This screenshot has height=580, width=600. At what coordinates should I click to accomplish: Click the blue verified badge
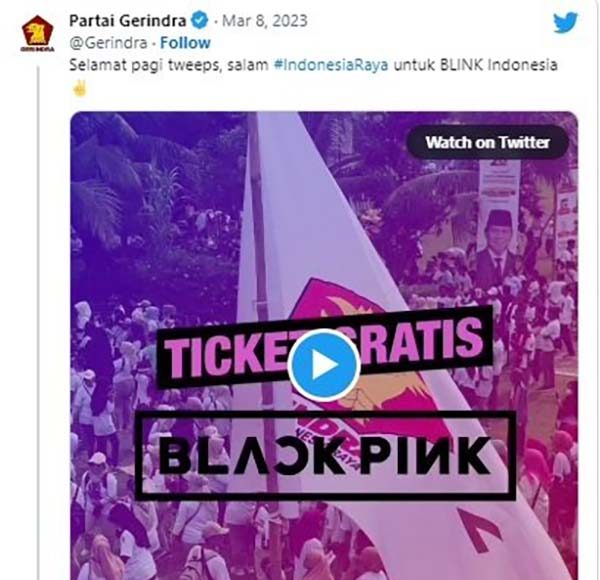click(x=199, y=20)
